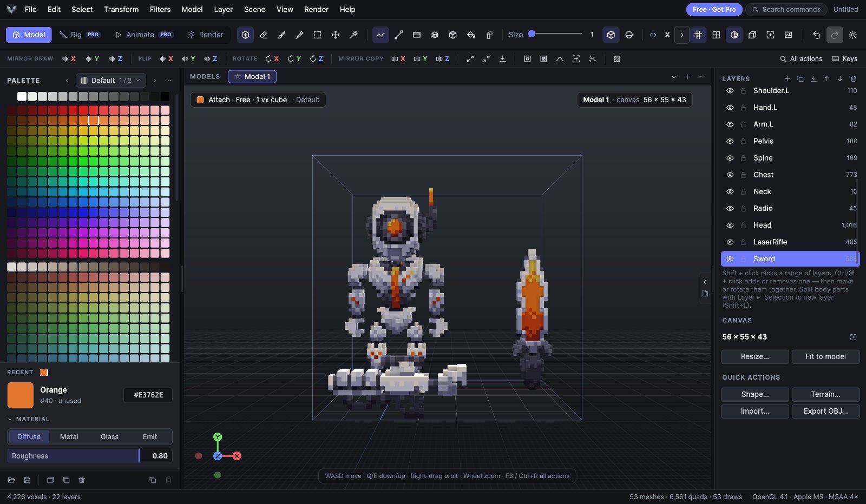Select the Move tool
Screen dimensions: 866x504
[x=336, y=35]
